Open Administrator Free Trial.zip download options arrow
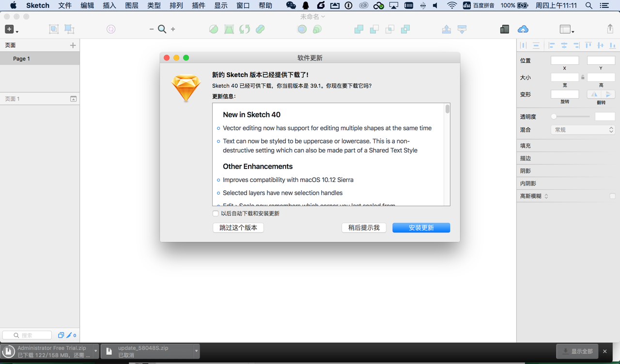Image resolution: width=620 pixels, height=364 pixels. (x=96, y=351)
